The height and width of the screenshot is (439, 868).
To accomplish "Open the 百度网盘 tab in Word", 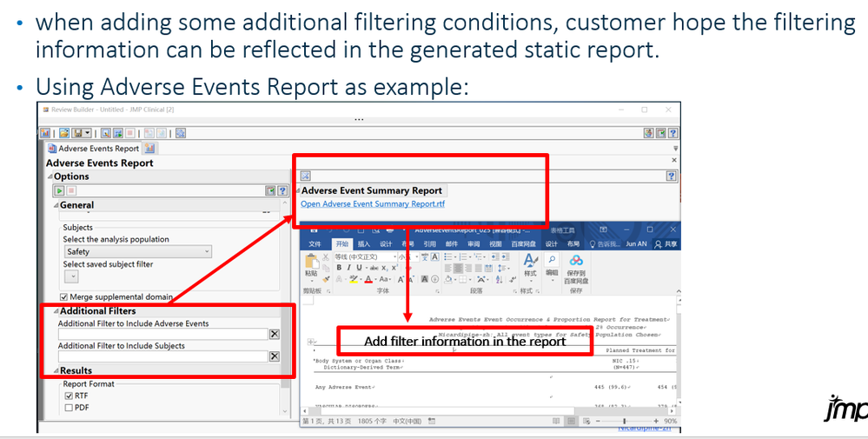I will (523, 244).
